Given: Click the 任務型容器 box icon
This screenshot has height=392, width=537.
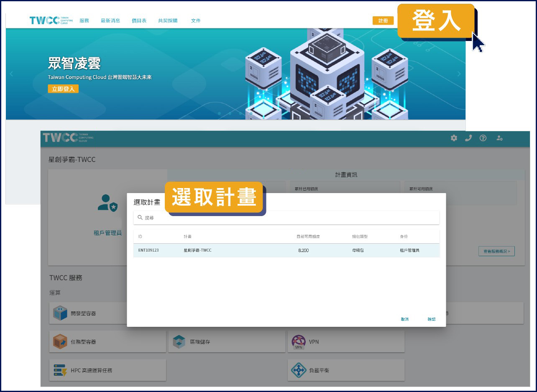Looking at the screenshot, I should tap(60, 341).
